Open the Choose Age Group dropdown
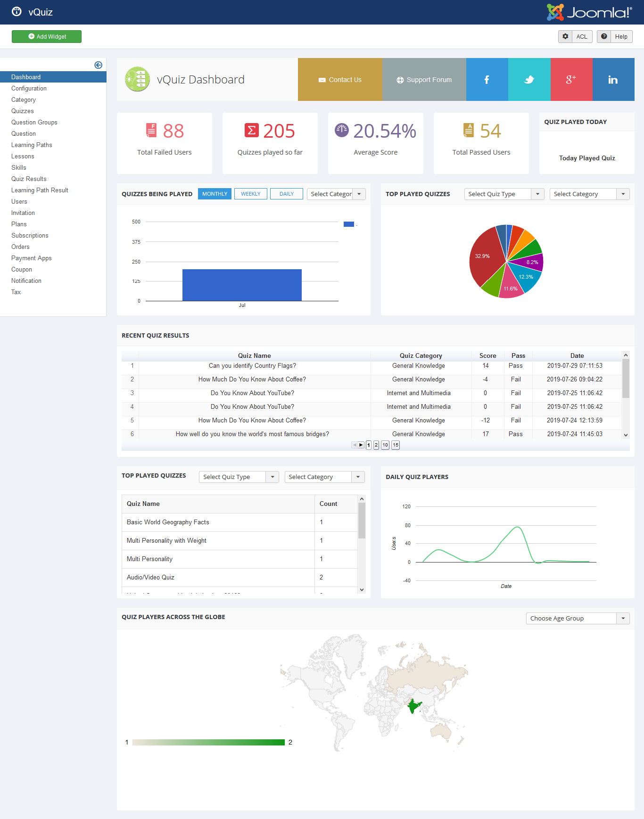Viewport: 644px width, 819px height. [578, 618]
